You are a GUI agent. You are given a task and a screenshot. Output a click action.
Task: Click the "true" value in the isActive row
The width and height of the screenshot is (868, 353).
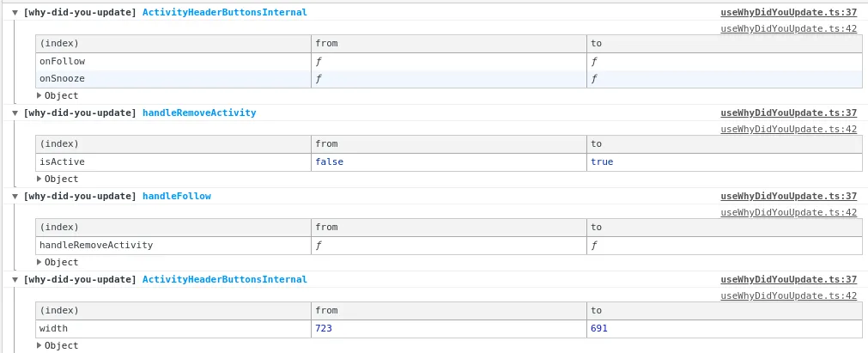tap(602, 161)
